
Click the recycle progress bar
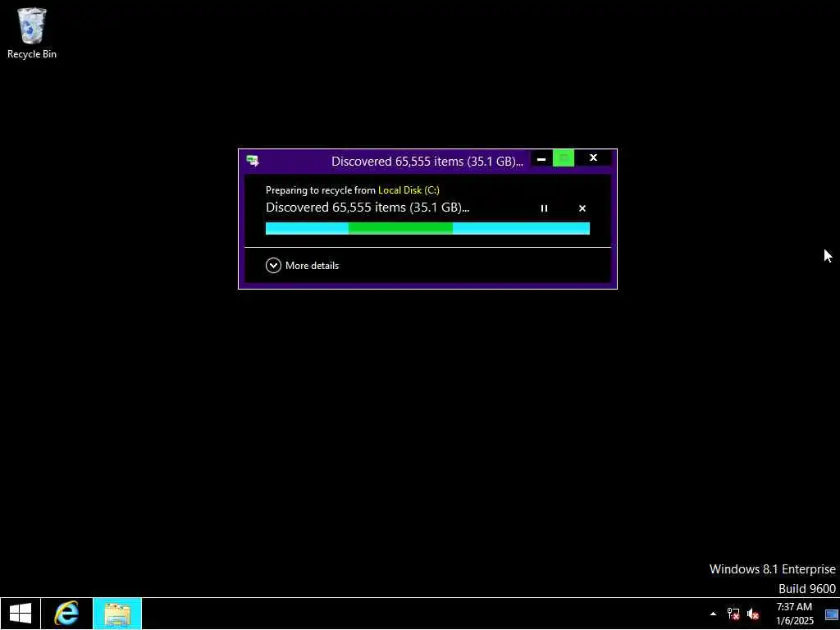427,229
